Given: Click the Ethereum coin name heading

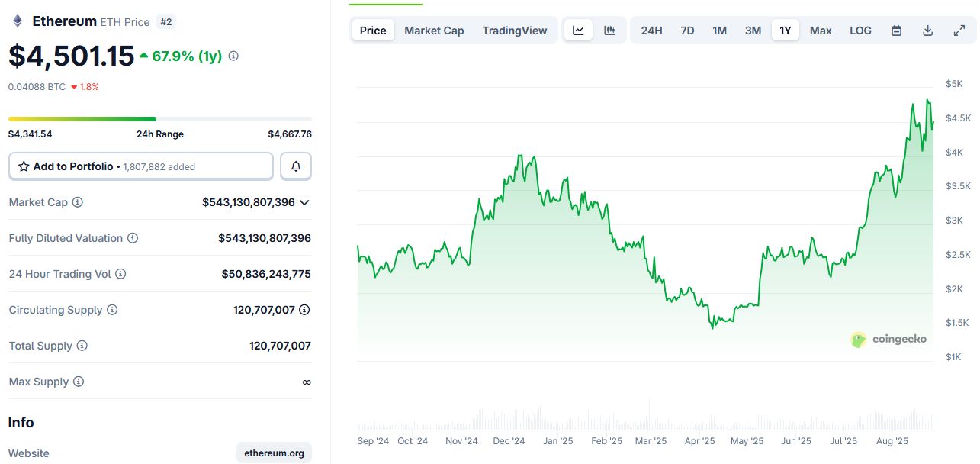Looking at the screenshot, I should pyautogui.click(x=64, y=21).
